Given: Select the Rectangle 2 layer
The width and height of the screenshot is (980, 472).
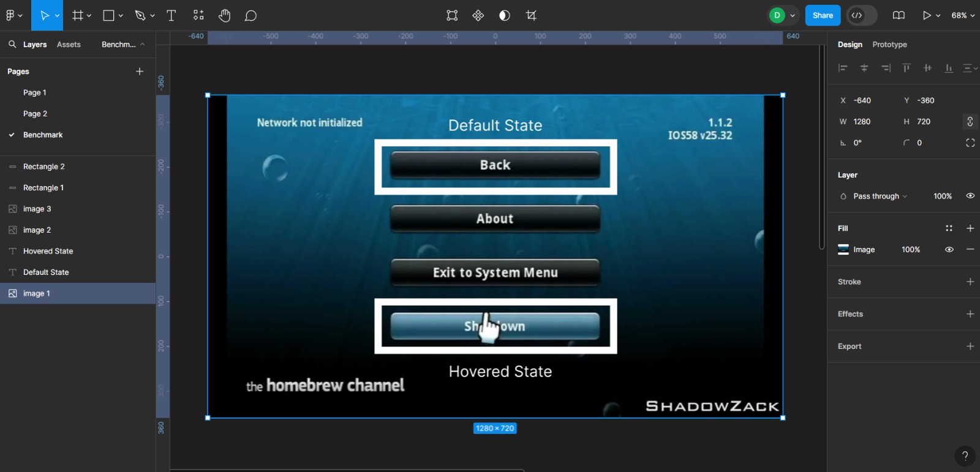Looking at the screenshot, I should pyautogui.click(x=78, y=167).
